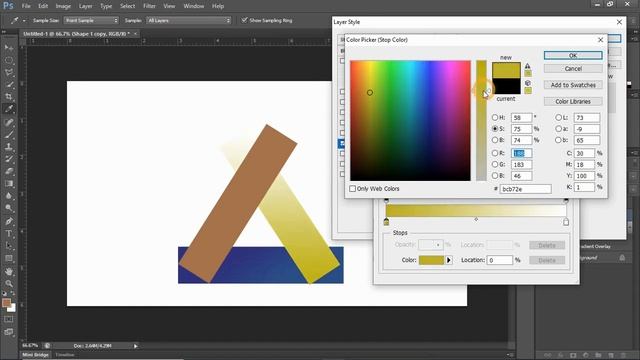Screen dimensions: 640x360
Task: Open the Edit menu
Action: (x=43, y=6)
